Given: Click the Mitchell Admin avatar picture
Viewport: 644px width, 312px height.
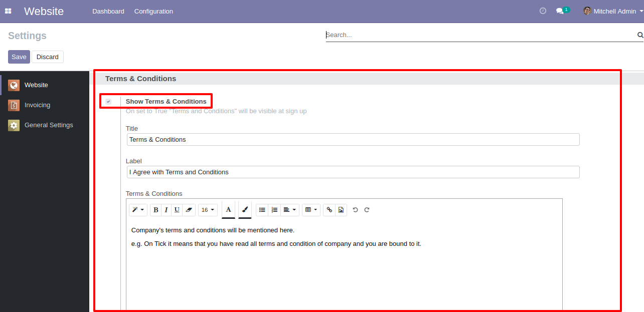Looking at the screenshot, I should point(587,11).
